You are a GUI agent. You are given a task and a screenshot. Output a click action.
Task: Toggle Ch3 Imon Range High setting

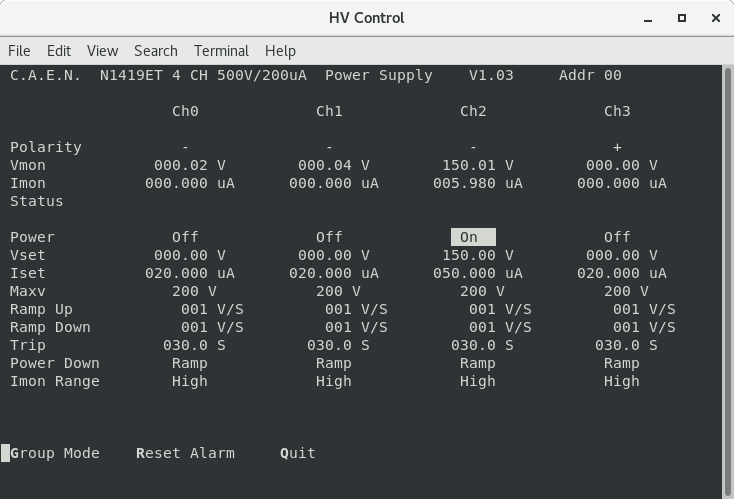tap(622, 381)
